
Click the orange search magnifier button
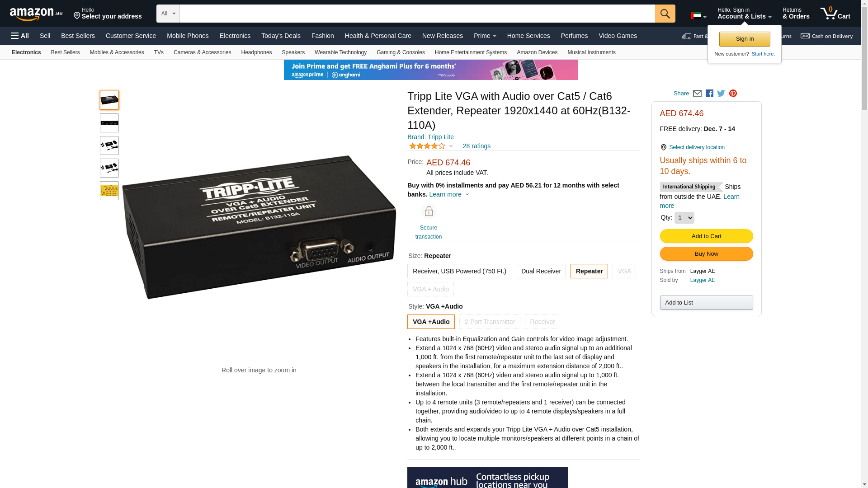click(x=665, y=14)
